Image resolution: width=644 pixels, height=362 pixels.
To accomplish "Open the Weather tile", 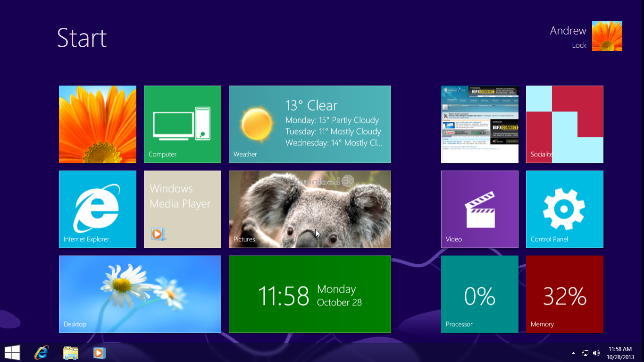I will 309,124.
